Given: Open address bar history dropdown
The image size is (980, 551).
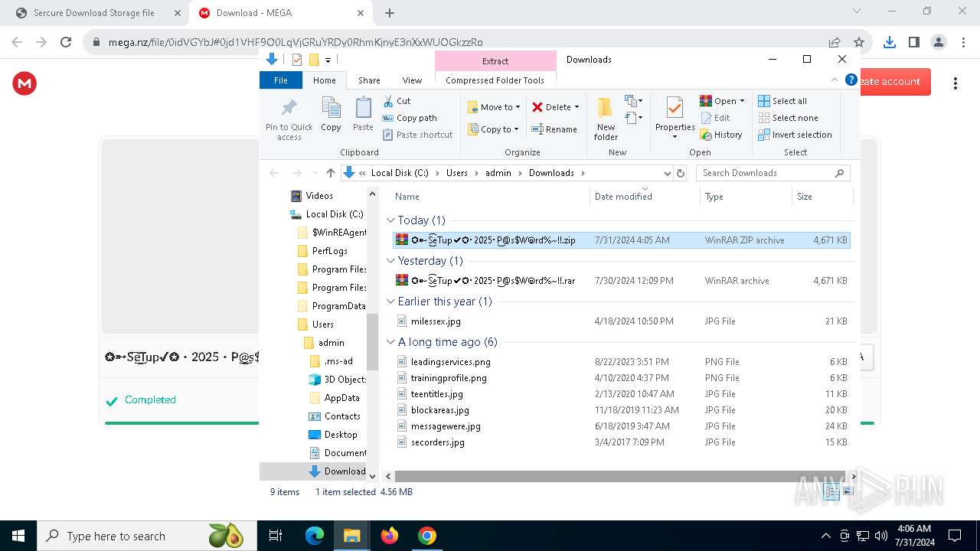Looking at the screenshot, I should point(667,173).
